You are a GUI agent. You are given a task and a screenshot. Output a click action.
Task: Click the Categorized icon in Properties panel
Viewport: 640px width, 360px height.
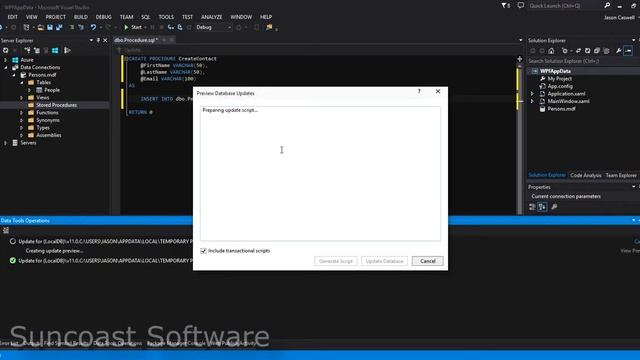click(532, 207)
